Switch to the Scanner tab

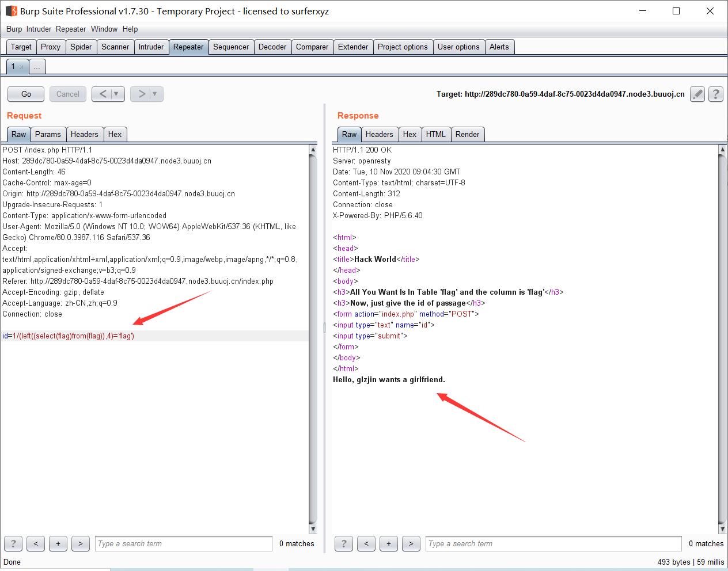tap(115, 47)
